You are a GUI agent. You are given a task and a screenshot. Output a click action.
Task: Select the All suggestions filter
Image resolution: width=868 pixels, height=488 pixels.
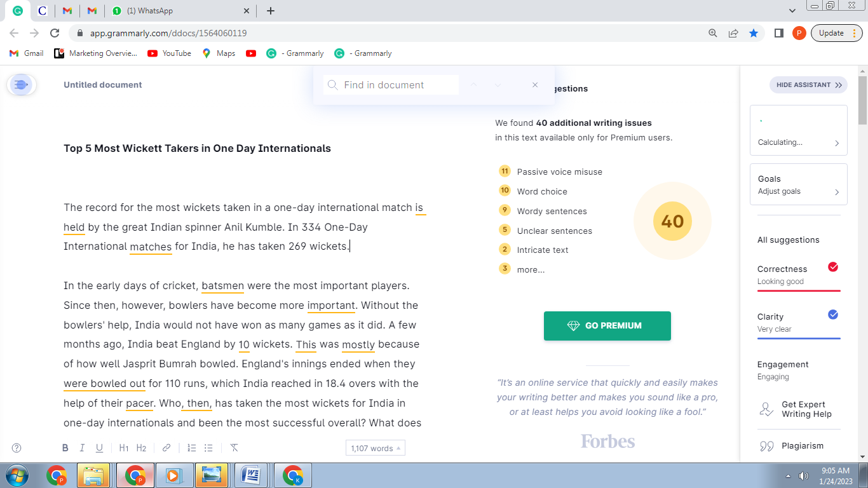(788, 240)
